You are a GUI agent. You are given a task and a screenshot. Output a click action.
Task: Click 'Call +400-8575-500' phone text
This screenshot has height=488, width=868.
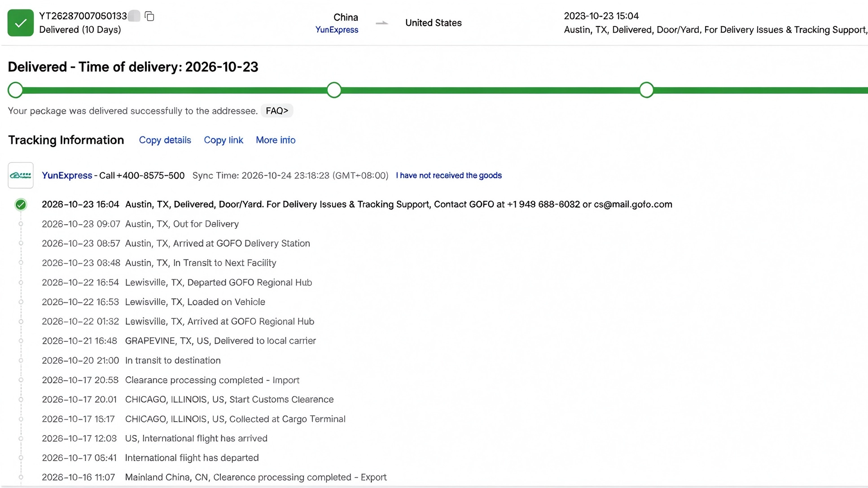pos(142,175)
